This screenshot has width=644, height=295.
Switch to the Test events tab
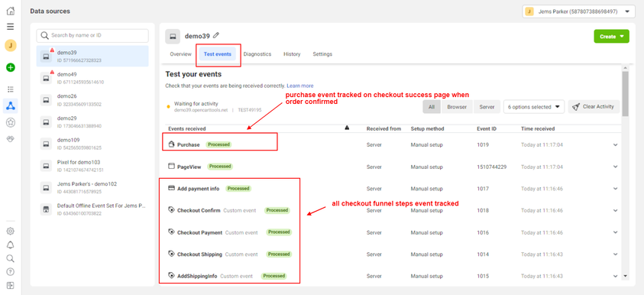[x=217, y=53]
